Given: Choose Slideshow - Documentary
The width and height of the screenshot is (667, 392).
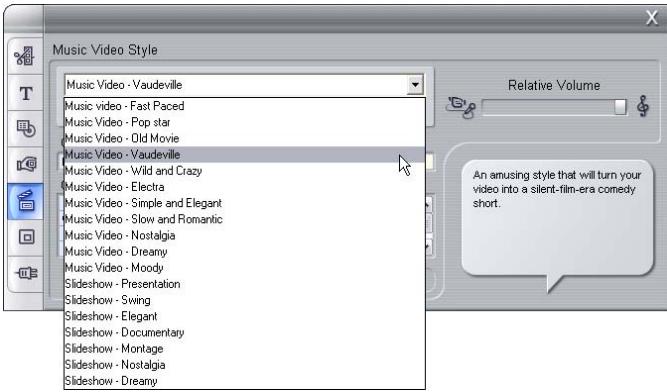Looking at the screenshot, I should pyautogui.click(x=245, y=332).
